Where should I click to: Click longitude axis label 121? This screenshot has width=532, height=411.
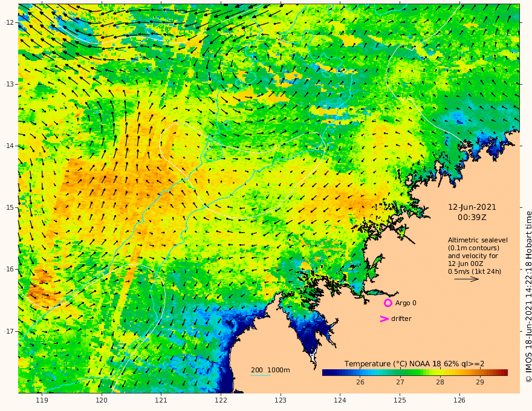coord(161,400)
